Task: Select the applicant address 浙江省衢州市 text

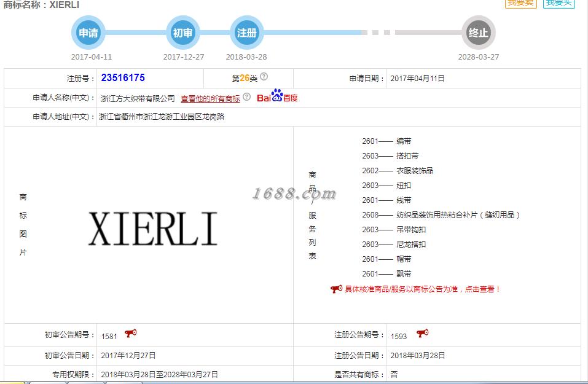Action: (162, 117)
